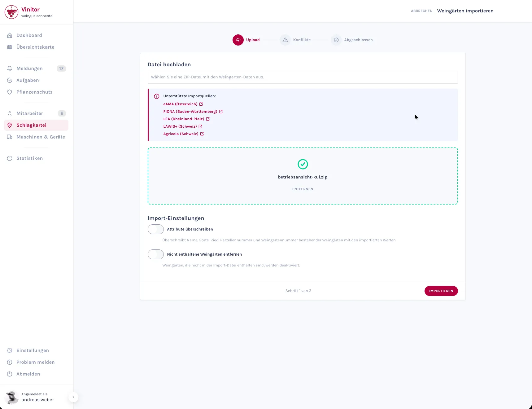Click ENTFERNEN to remove uploaded file
The height and width of the screenshot is (409, 532).
[x=303, y=189]
